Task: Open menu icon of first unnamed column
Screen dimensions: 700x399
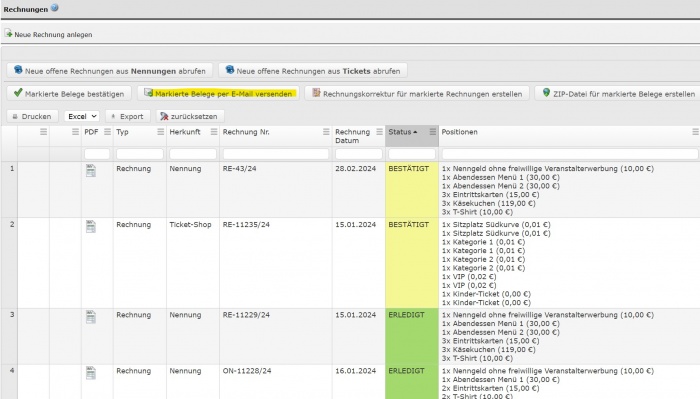Action: pyautogui.click(x=43, y=132)
